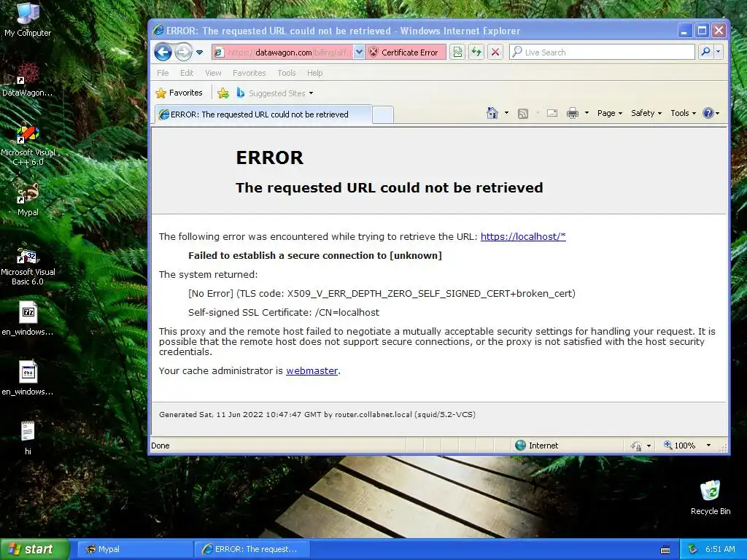
Task: Open the Tools command bar dropdown
Action: [x=683, y=113]
